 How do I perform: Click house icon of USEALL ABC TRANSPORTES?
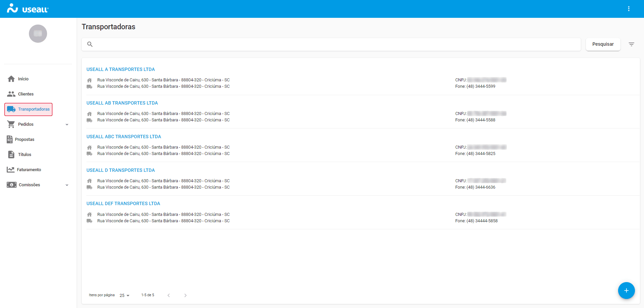pyautogui.click(x=89, y=147)
